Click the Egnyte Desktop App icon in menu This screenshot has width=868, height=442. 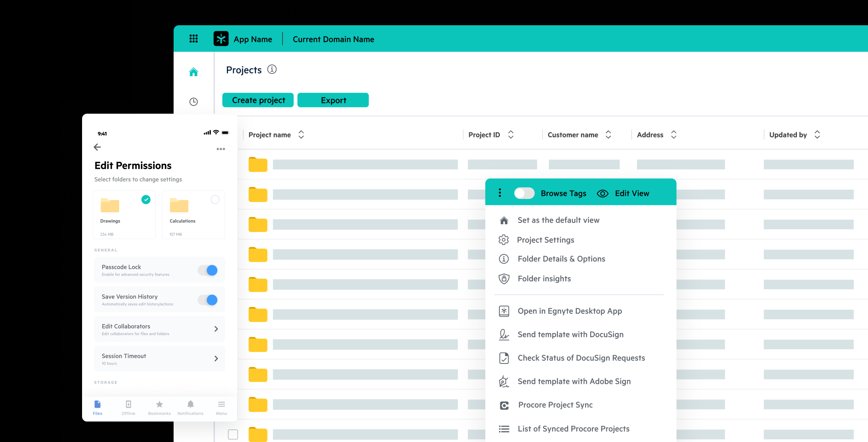tap(504, 311)
